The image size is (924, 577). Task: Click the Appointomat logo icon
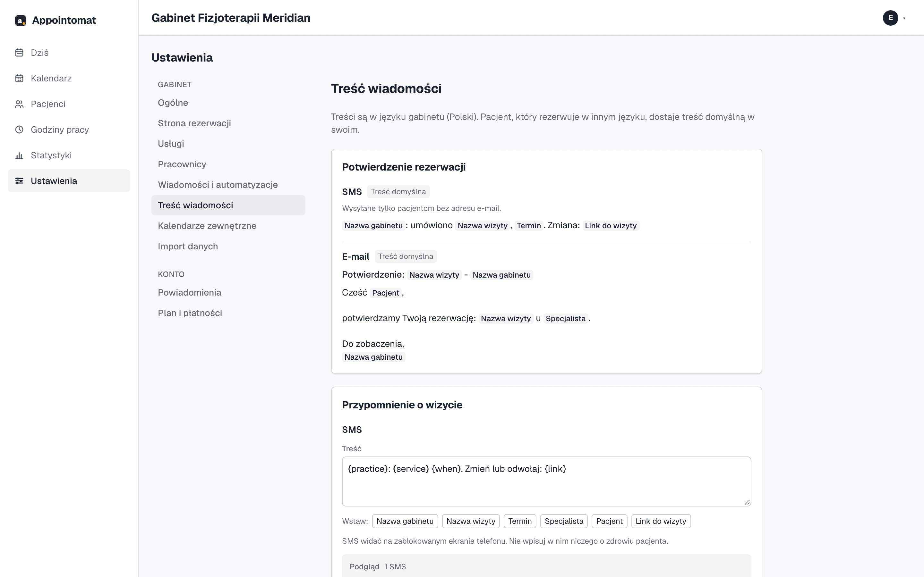click(20, 20)
